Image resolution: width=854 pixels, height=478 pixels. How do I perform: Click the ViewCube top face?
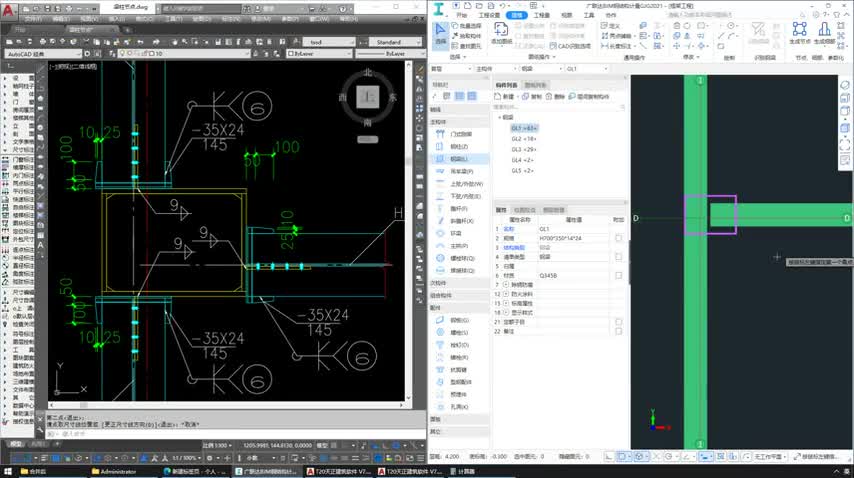click(x=369, y=97)
